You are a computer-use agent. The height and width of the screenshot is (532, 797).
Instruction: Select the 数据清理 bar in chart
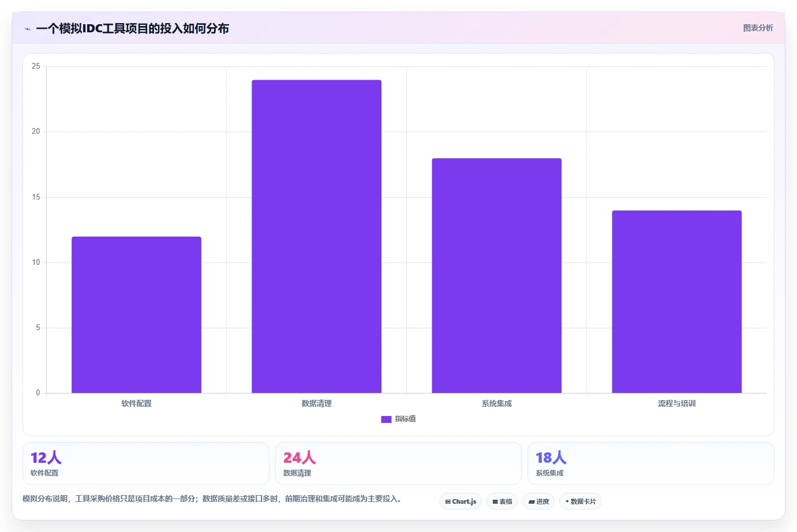(x=316, y=237)
